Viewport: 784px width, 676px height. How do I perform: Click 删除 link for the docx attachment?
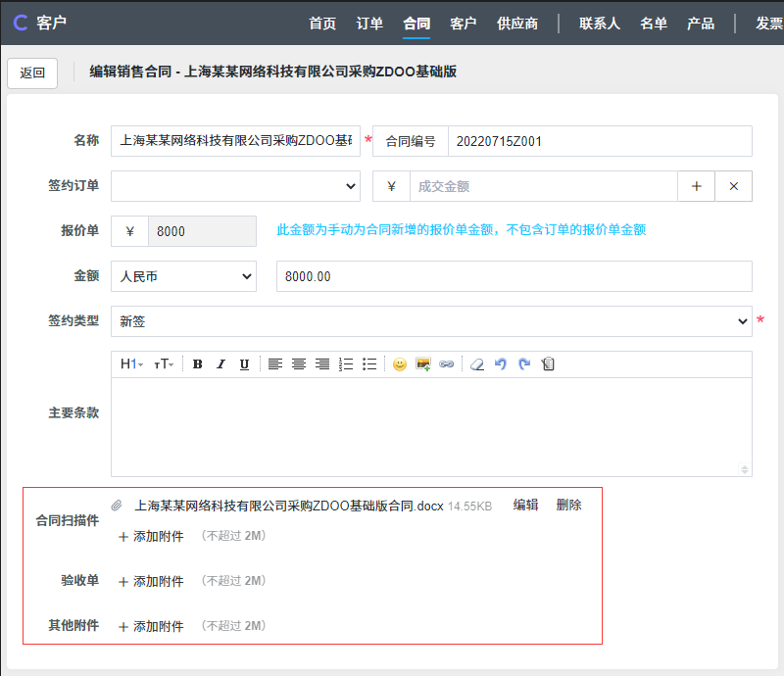point(568,506)
